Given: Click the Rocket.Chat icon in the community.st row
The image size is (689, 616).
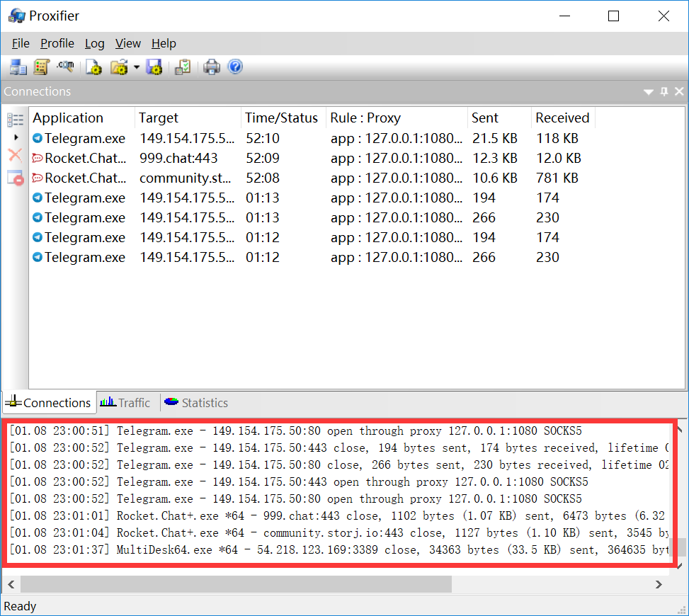Looking at the screenshot, I should 38,178.
